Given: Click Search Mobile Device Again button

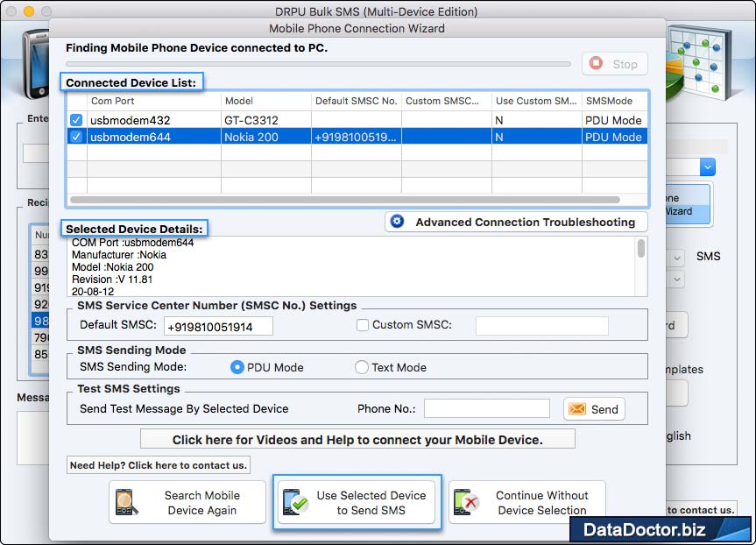Looking at the screenshot, I should (x=187, y=503).
